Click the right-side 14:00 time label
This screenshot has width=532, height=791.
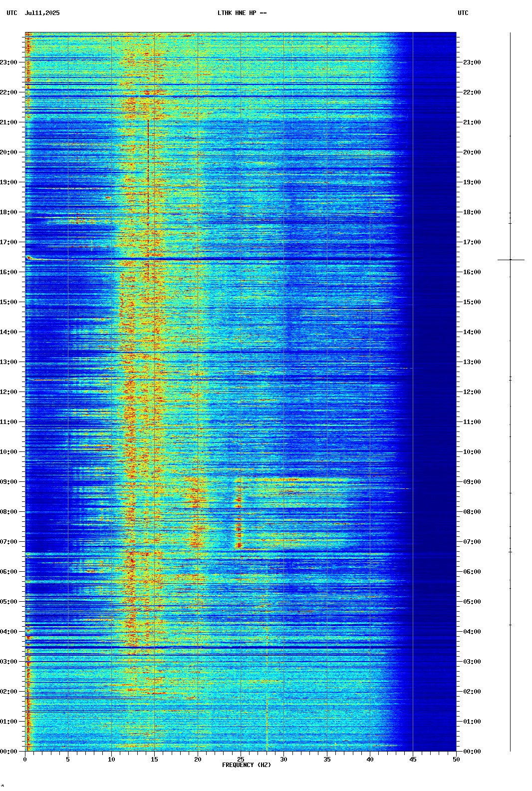pyautogui.click(x=472, y=332)
